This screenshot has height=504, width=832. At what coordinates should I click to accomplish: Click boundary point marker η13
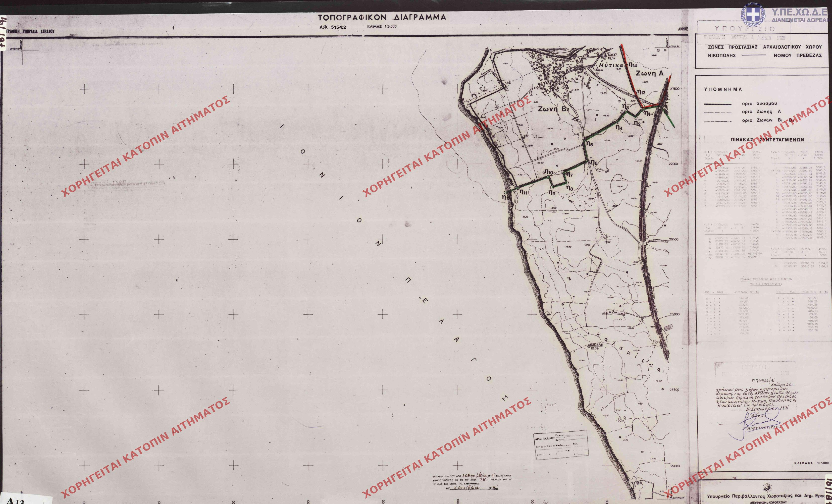[x=640, y=92]
